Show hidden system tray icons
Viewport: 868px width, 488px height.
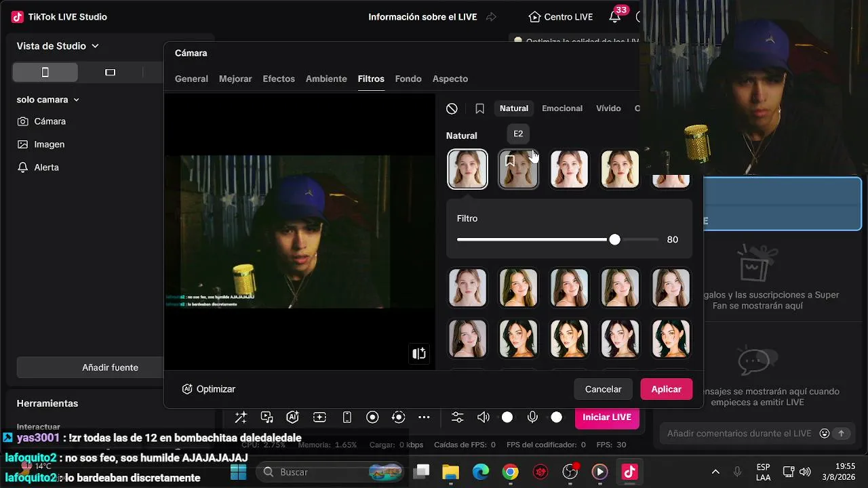click(715, 472)
